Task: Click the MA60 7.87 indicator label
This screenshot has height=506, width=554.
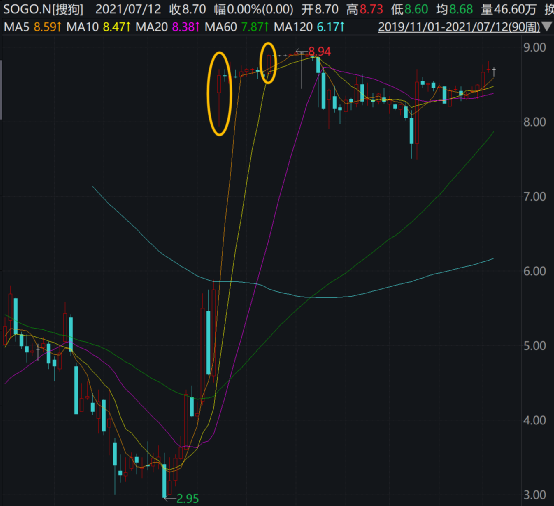Action: (x=237, y=27)
